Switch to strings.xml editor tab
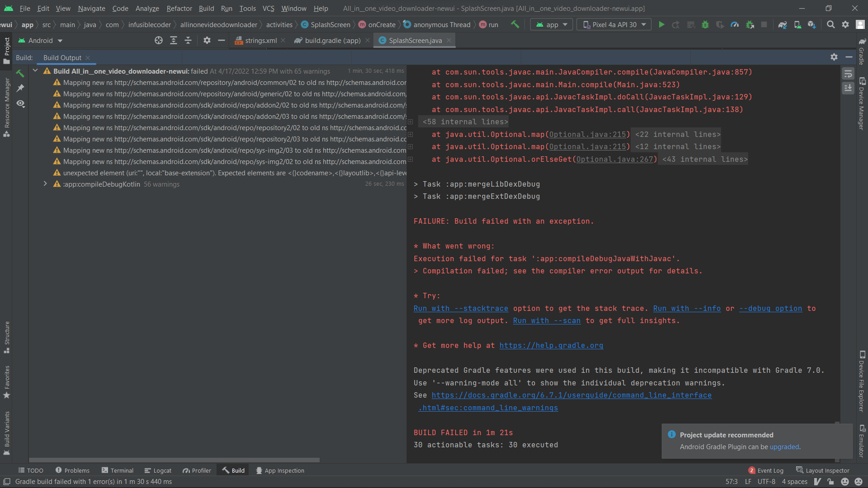Image resolution: width=868 pixels, height=488 pixels. point(260,40)
